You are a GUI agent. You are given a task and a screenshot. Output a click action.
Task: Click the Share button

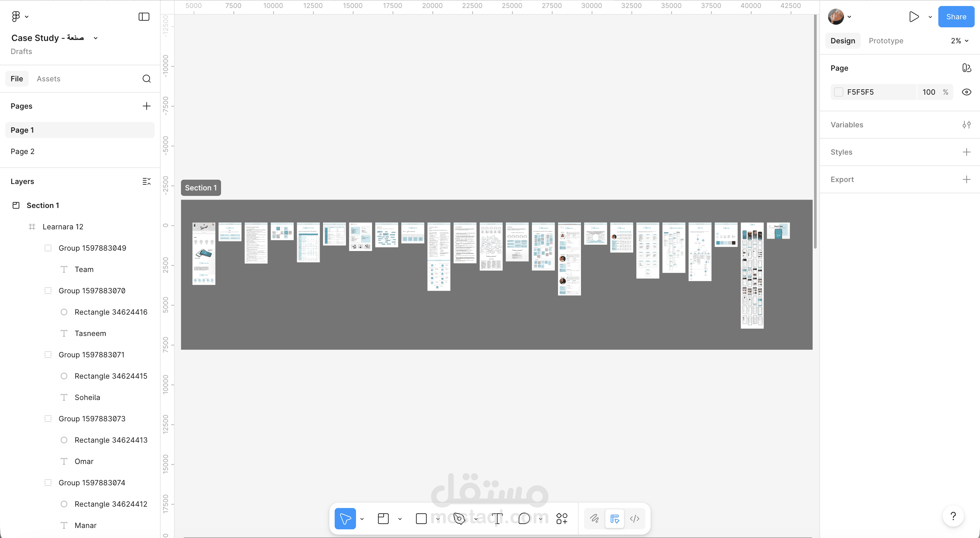point(956,17)
